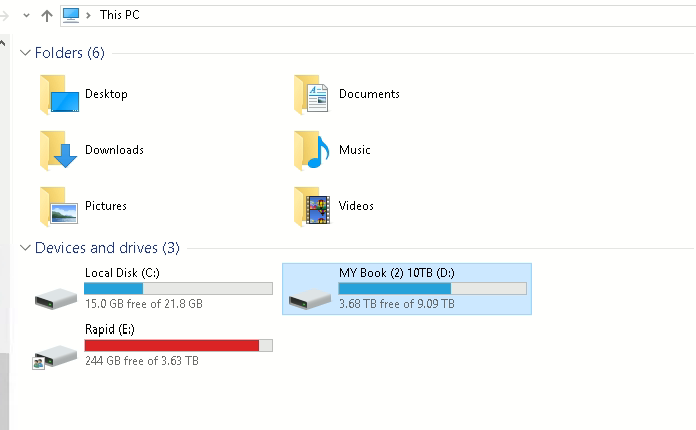
Task: Click the chevron after the computer icon
Action: (88, 16)
